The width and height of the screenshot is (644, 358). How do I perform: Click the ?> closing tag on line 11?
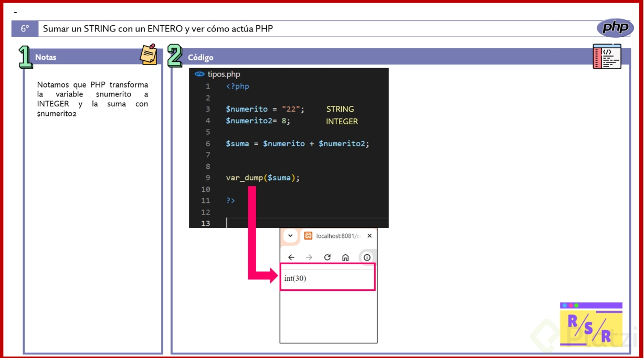[x=230, y=200]
